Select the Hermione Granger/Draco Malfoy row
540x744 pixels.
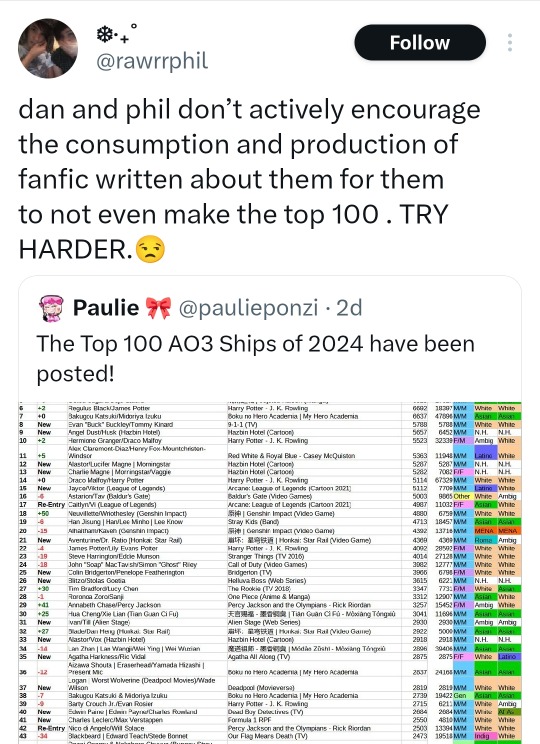click(270, 441)
